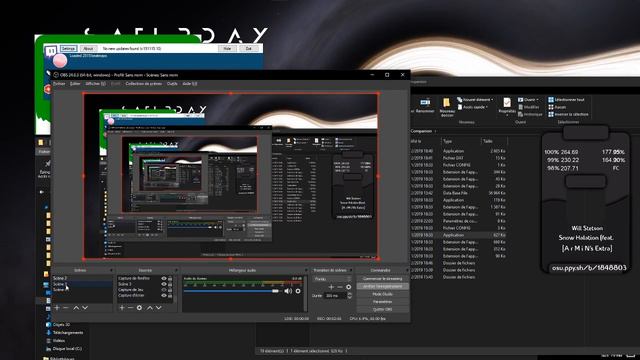Pop out the Mélangeur audio dock
The image size is (640, 360).
pyautogui.click(x=306, y=270)
